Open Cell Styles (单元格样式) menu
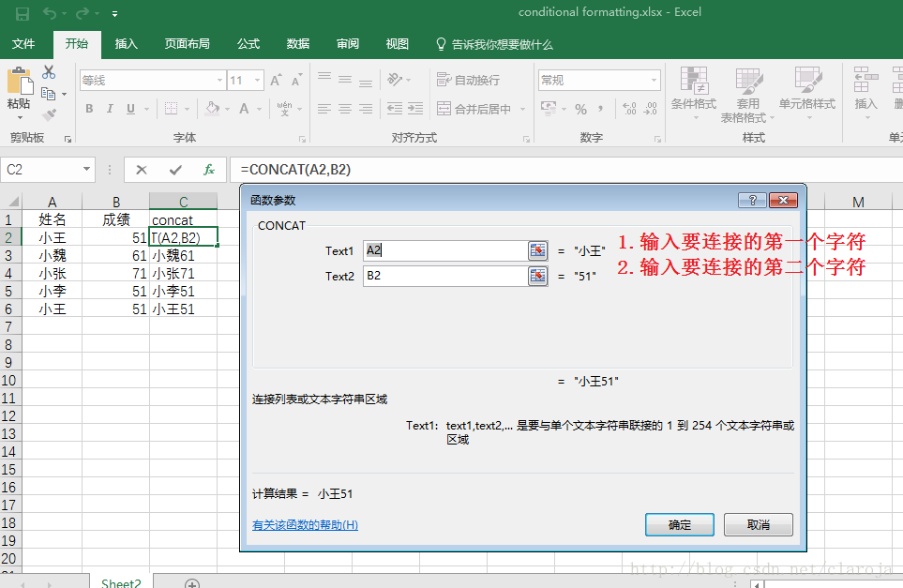903x588 pixels. pos(806,93)
